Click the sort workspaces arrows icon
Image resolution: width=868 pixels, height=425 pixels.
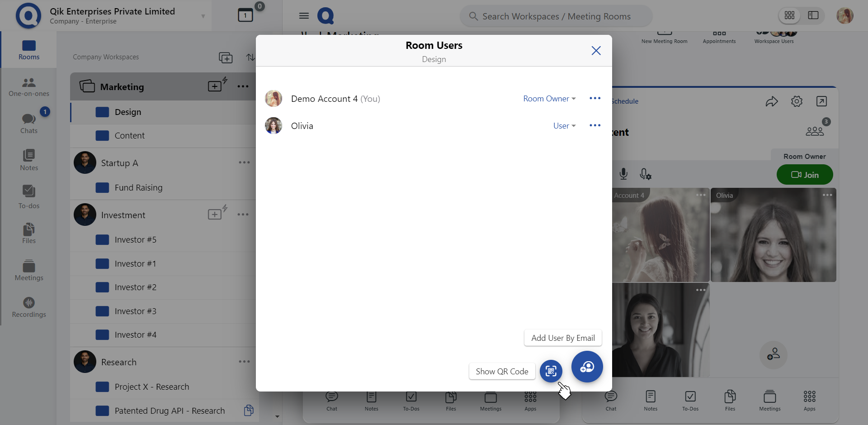coord(250,57)
